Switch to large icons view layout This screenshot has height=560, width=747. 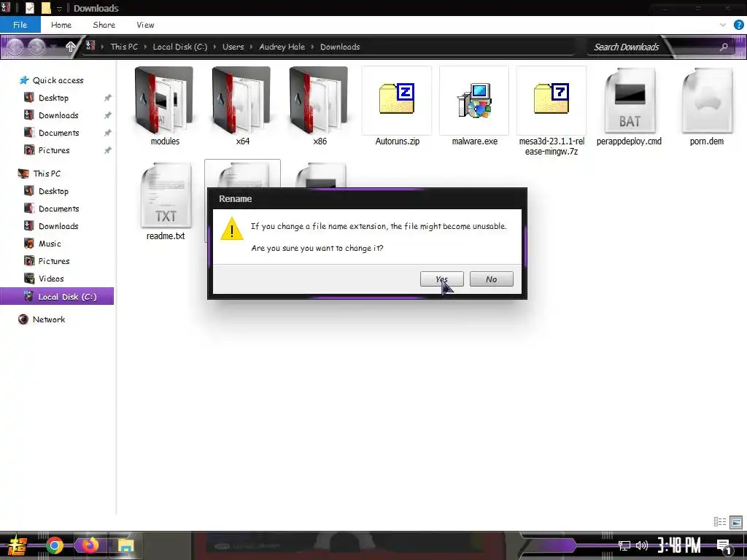coord(736,522)
